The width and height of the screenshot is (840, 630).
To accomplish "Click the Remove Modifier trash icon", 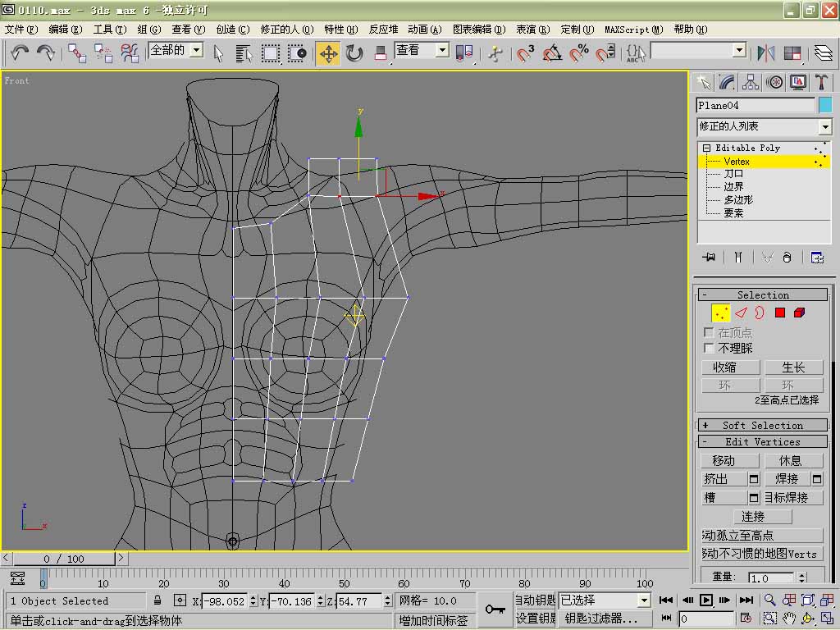I will tap(787, 258).
